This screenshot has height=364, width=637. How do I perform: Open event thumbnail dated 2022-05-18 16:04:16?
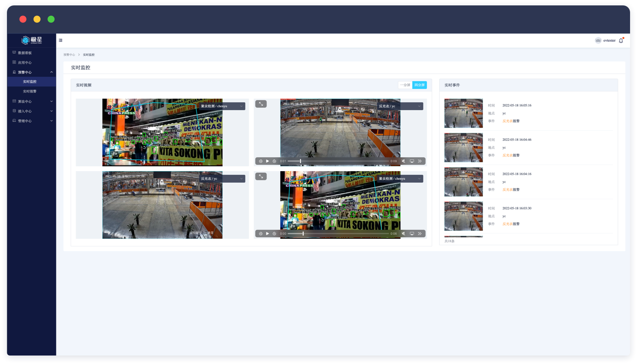pos(463,182)
